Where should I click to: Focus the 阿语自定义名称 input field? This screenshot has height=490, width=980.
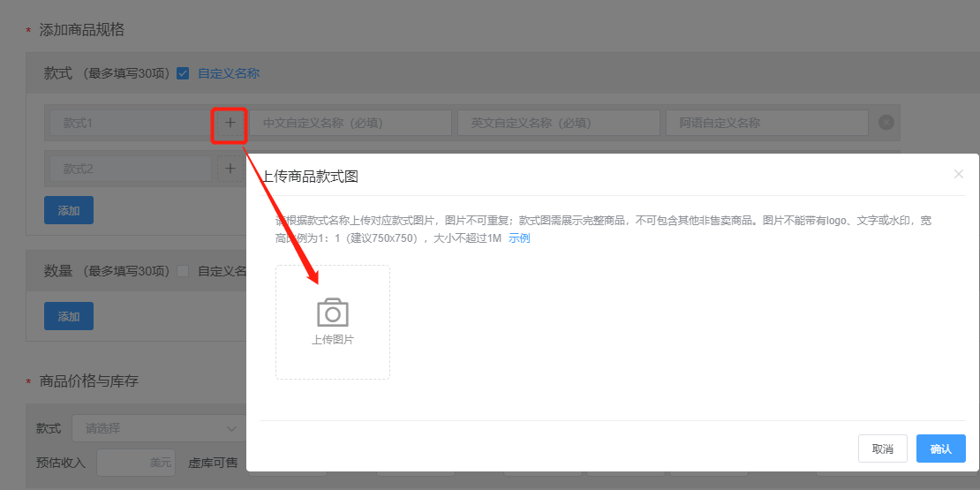tap(766, 123)
